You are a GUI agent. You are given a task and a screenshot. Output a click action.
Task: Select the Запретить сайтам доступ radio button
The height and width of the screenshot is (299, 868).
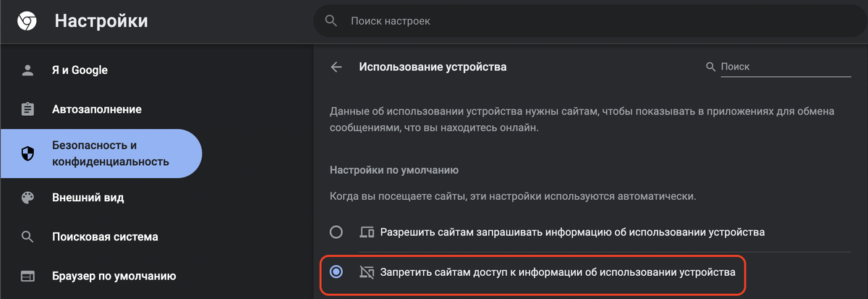point(336,272)
